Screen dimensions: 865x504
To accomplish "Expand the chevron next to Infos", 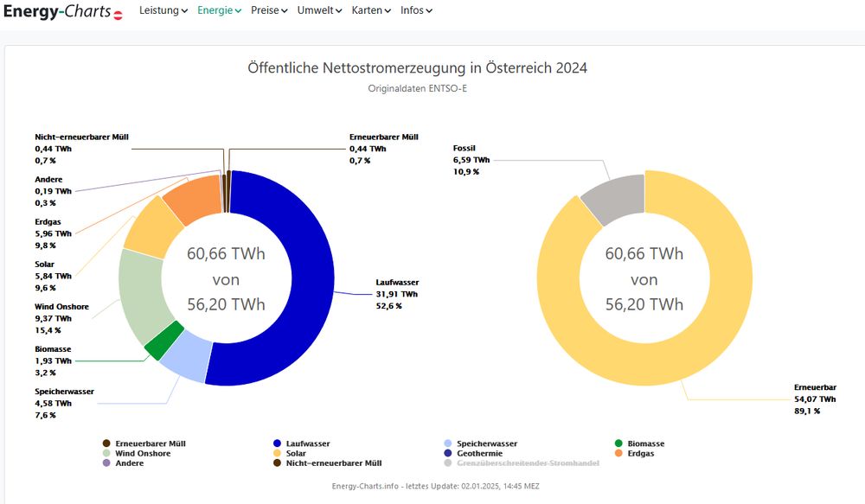I will (x=429, y=11).
